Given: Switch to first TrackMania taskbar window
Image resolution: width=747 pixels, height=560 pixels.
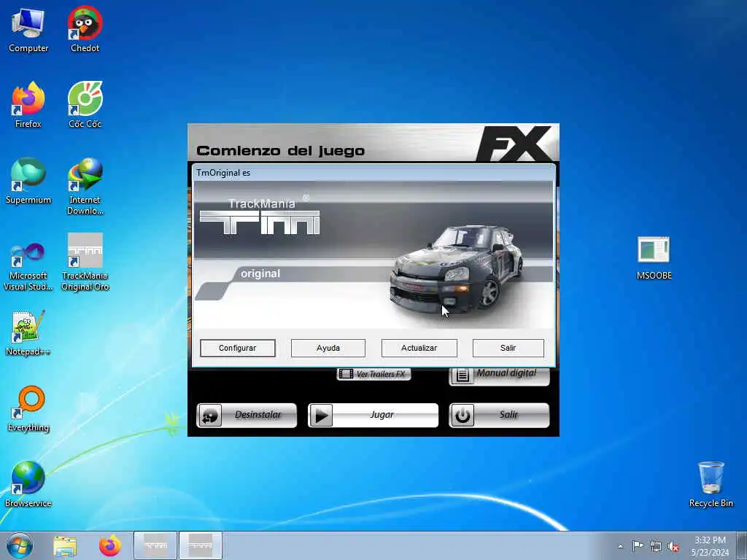Looking at the screenshot, I should pyautogui.click(x=155, y=545).
